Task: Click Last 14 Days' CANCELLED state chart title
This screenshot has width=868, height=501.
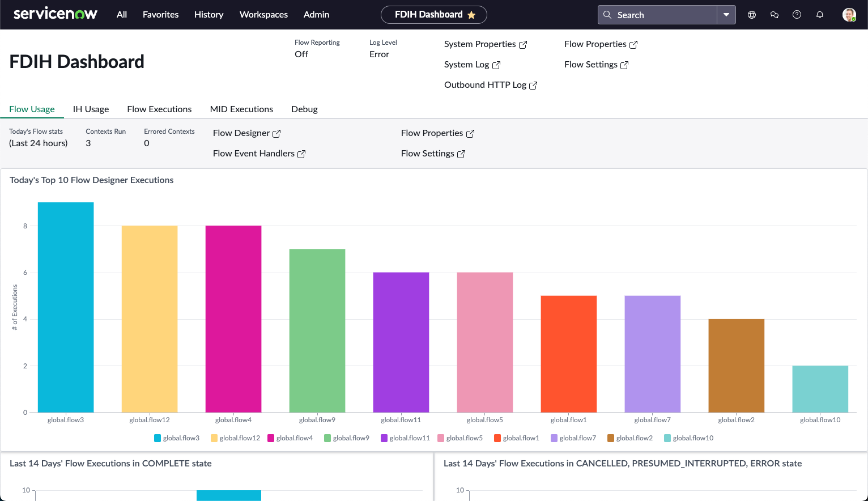Action: pos(623,464)
